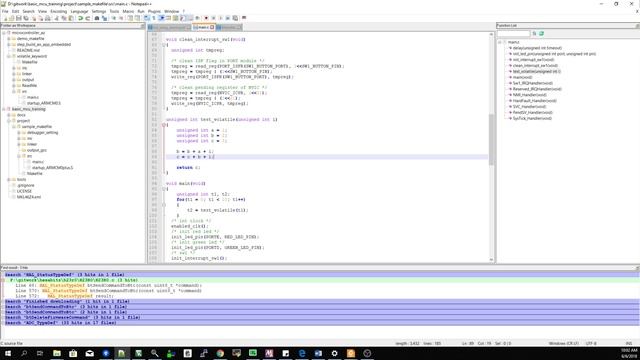Image resolution: width=640 pixels, height=360 pixels.
Task: Close the main.c tab with its X
Action: coord(212,27)
